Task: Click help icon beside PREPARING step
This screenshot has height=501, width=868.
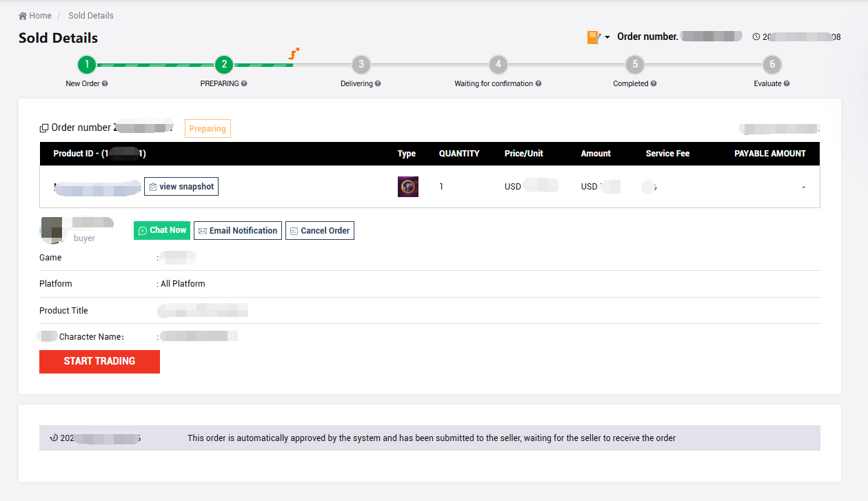Action: pos(244,84)
